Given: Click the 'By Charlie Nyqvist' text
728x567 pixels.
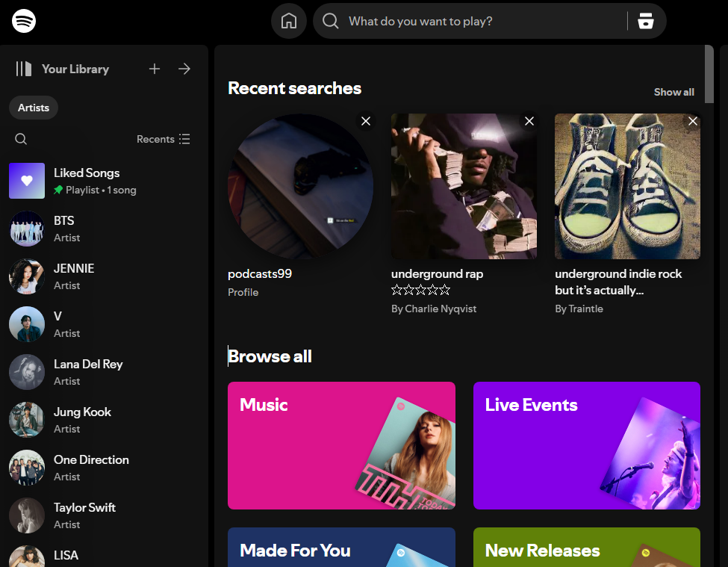Looking at the screenshot, I should pos(434,309).
